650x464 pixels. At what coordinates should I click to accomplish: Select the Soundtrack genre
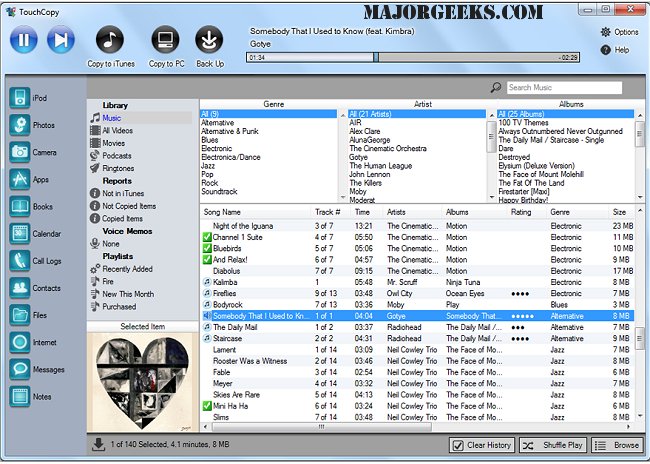pyautogui.click(x=219, y=192)
